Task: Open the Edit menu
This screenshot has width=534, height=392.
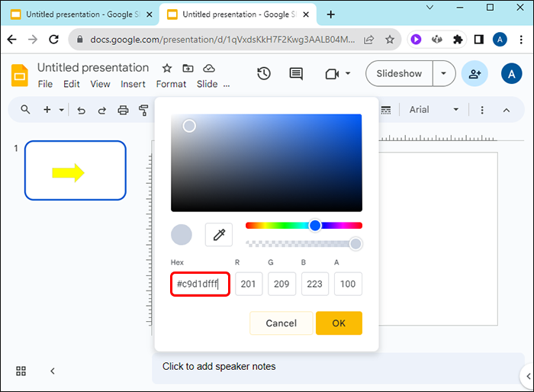Action: [72, 84]
